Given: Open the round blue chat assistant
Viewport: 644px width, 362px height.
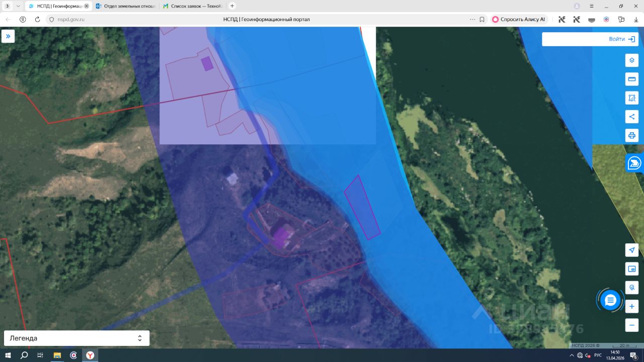Looking at the screenshot, I should click(610, 300).
